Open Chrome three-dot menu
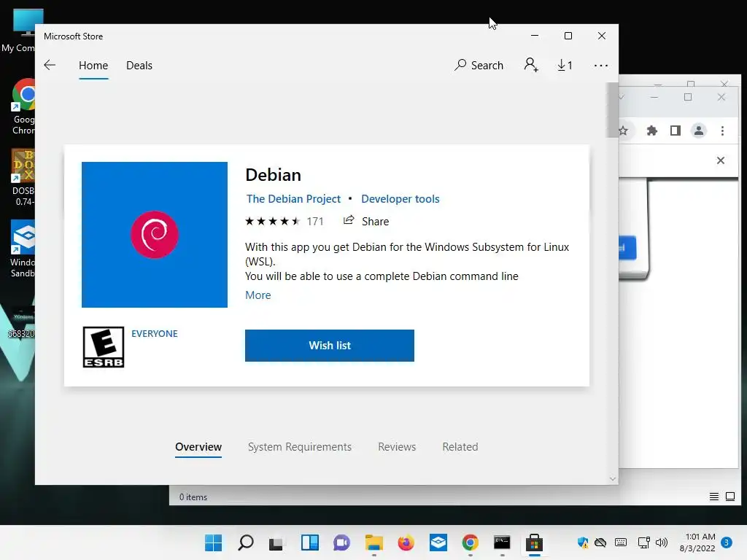Image resolution: width=747 pixels, height=560 pixels. click(x=722, y=131)
